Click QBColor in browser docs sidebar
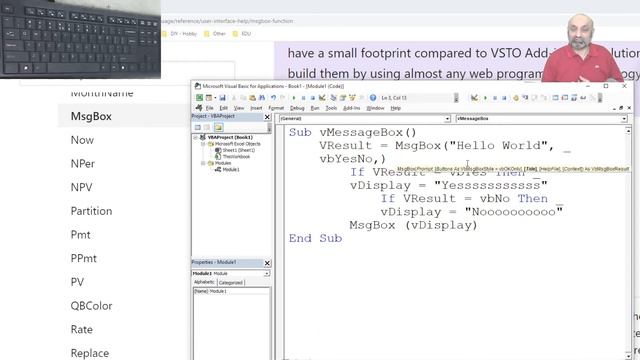 click(x=91, y=306)
